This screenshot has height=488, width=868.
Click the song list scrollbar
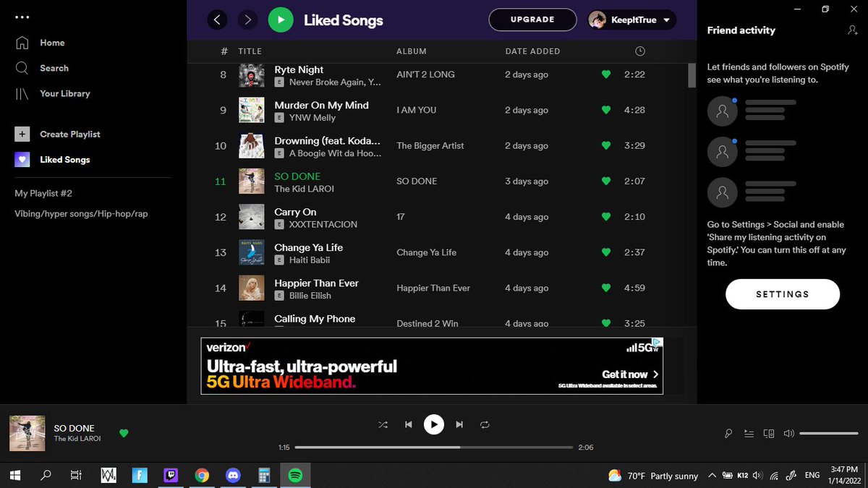coord(692,75)
